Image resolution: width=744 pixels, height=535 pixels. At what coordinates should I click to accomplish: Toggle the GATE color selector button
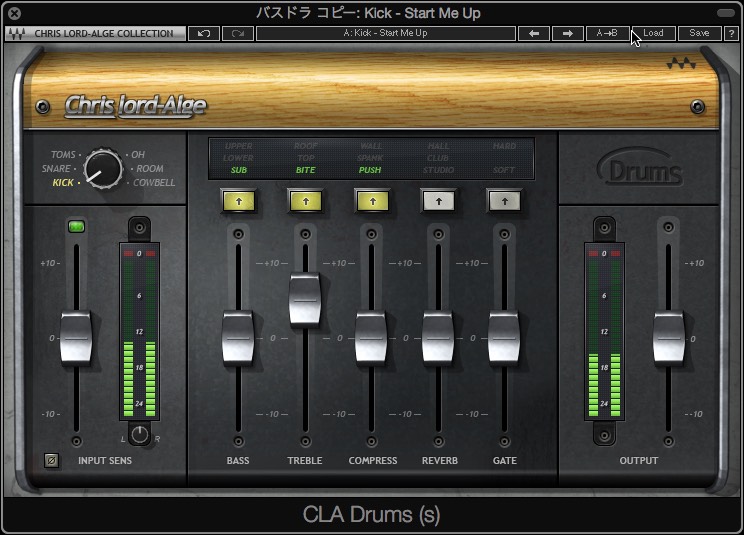(x=505, y=201)
